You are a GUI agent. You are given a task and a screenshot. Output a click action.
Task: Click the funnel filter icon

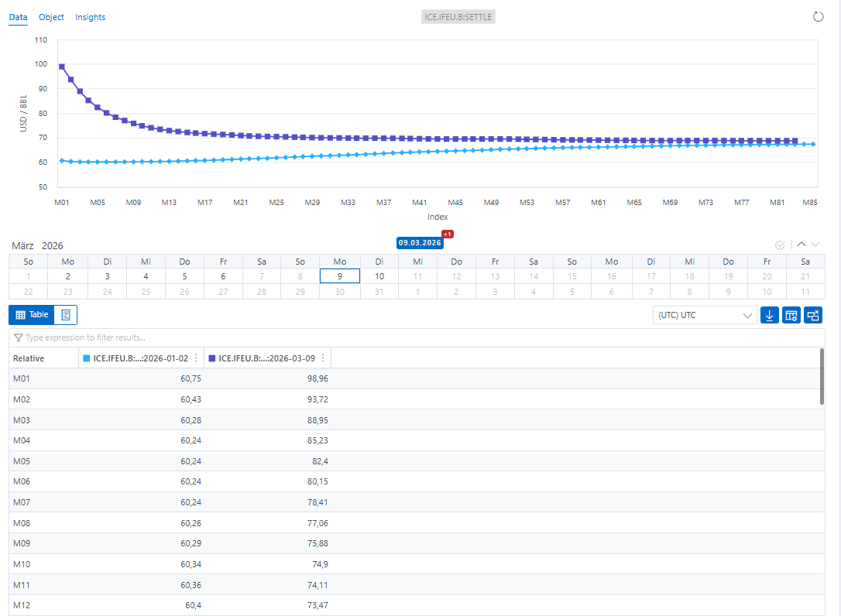pyautogui.click(x=18, y=338)
